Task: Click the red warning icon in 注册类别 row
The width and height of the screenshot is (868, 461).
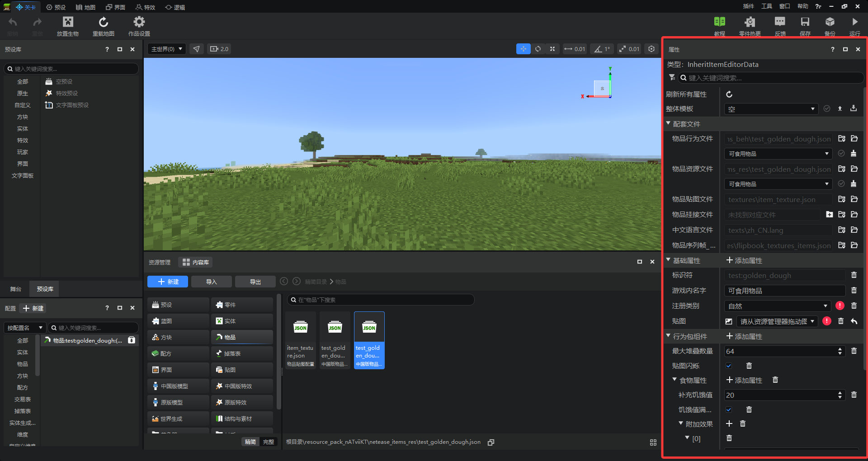Action: point(840,306)
